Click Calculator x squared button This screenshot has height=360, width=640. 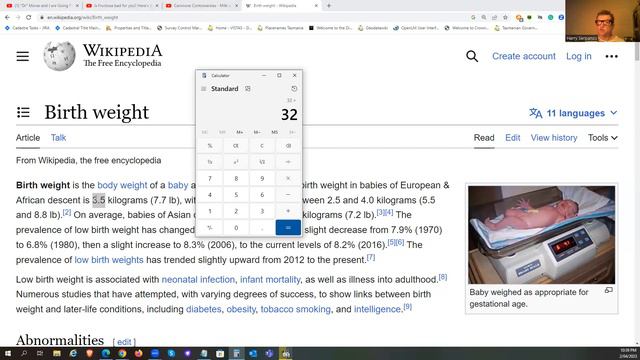point(236,162)
